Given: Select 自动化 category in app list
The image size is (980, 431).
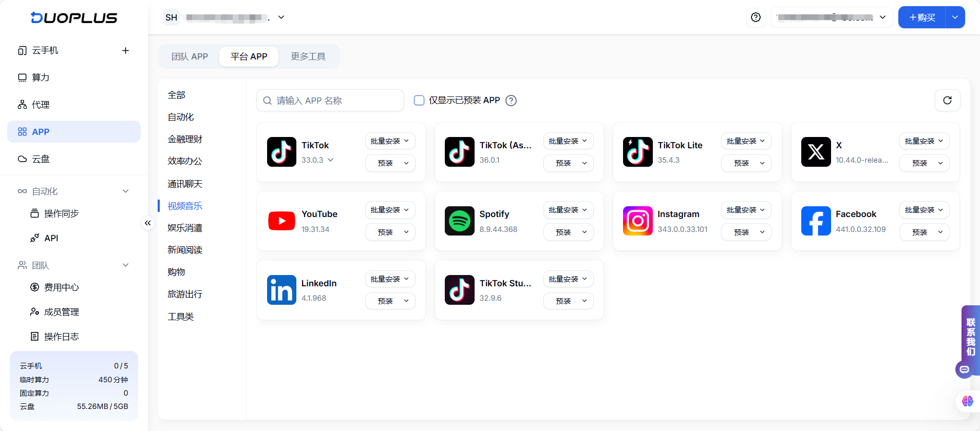Looking at the screenshot, I should pyautogui.click(x=181, y=117).
